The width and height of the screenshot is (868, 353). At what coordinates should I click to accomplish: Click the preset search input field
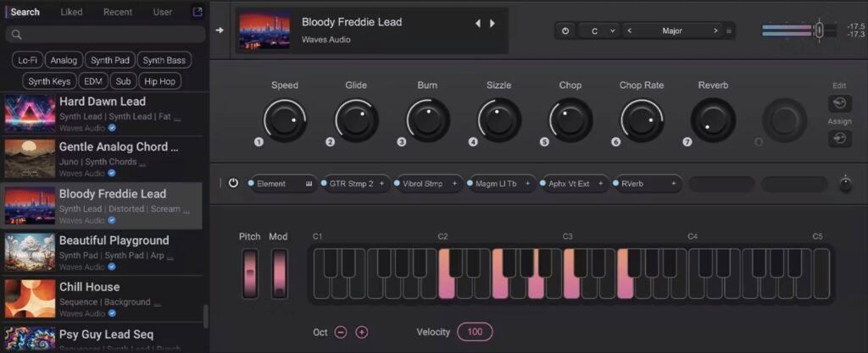click(106, 35)
